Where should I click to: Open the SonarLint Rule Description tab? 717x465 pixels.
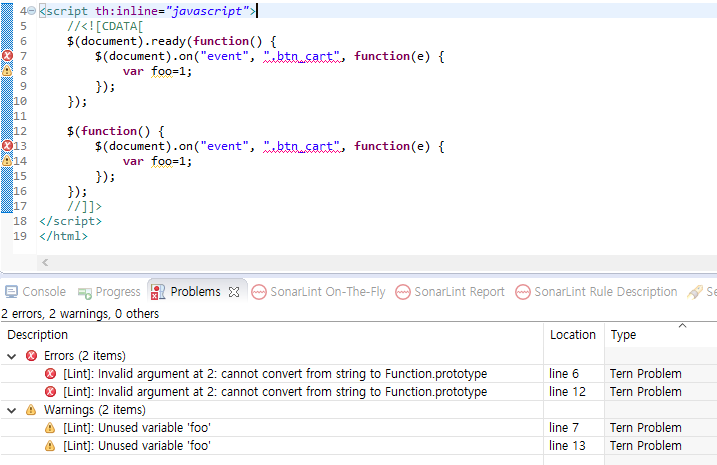point(596,292)
